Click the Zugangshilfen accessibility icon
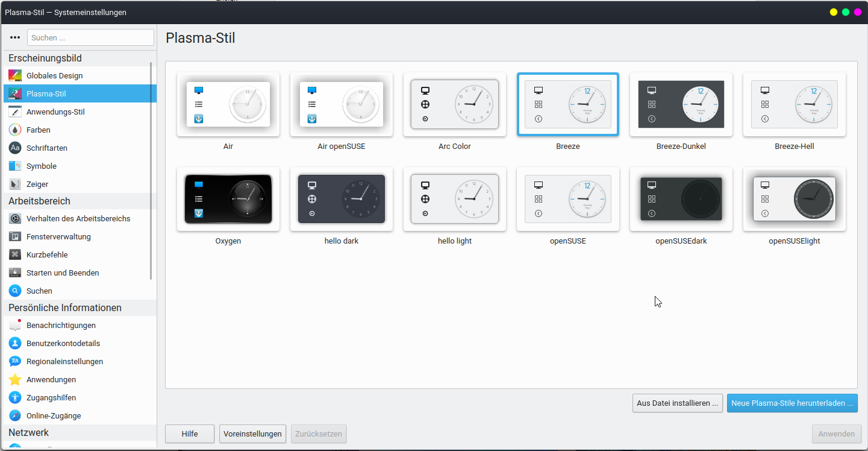The height and width of the screenshot is (451, 868). (15, 397)
